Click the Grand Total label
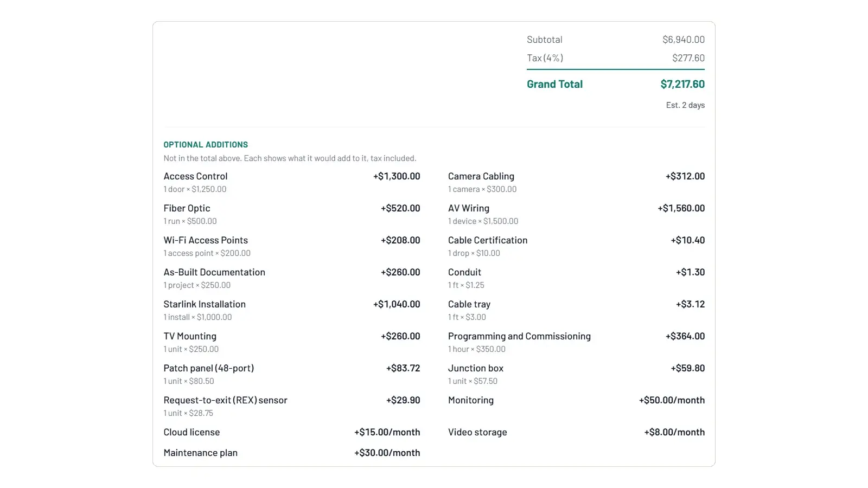Screen dimensions: 868x488 [x=554, y=84]
